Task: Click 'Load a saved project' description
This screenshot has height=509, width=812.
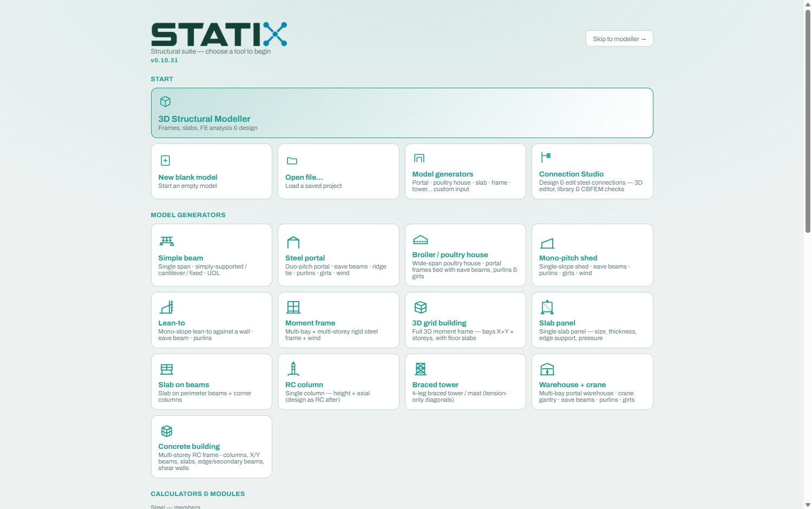Action: point(313,186)
